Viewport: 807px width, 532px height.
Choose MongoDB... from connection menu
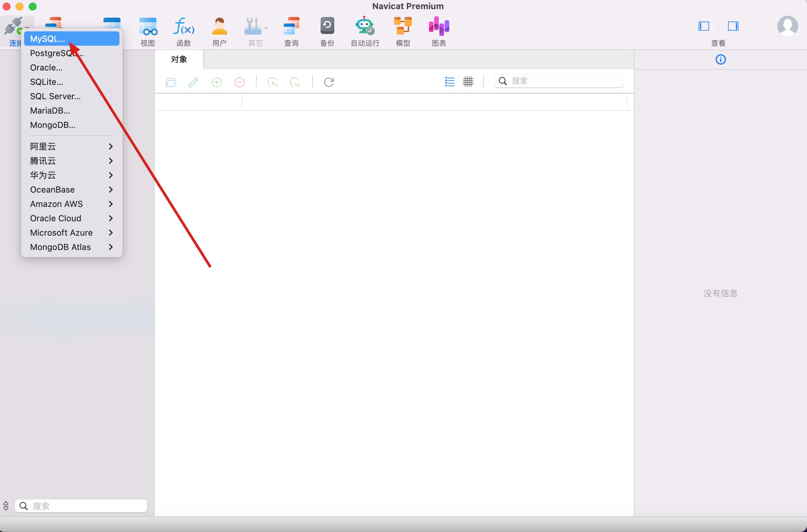71,125
